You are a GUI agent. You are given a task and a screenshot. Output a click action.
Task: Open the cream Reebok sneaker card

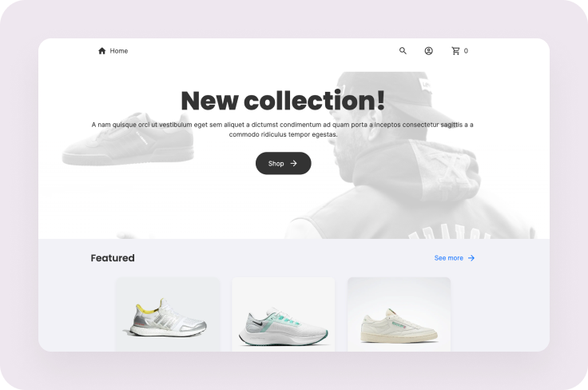(399, 314)
